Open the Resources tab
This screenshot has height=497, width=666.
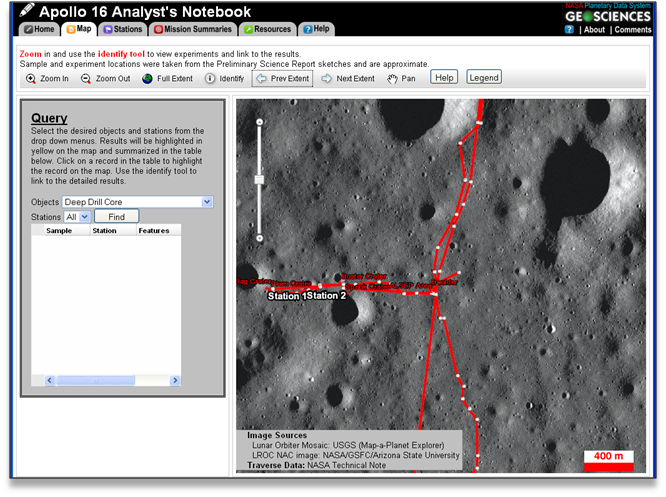pyautogui.click(x=267, y=30)
